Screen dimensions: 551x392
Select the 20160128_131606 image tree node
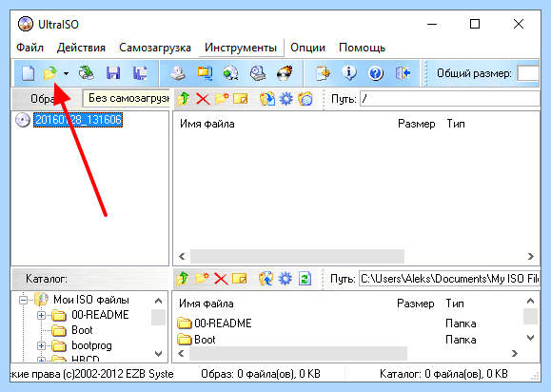pyautogui.click(x=78, y=120)
